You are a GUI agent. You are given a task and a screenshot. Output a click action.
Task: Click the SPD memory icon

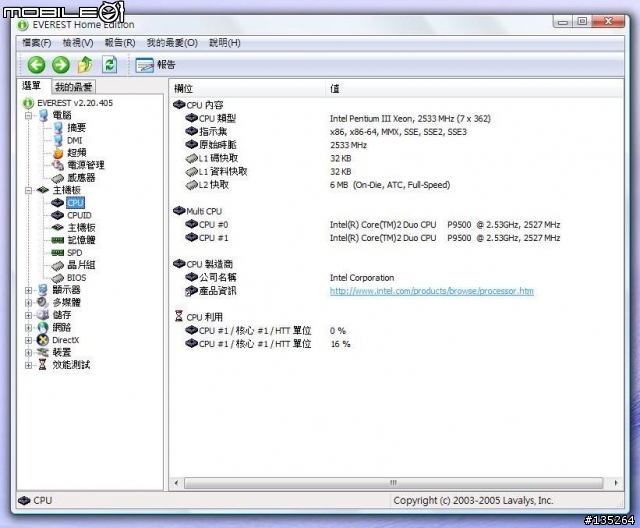[58, 253]
